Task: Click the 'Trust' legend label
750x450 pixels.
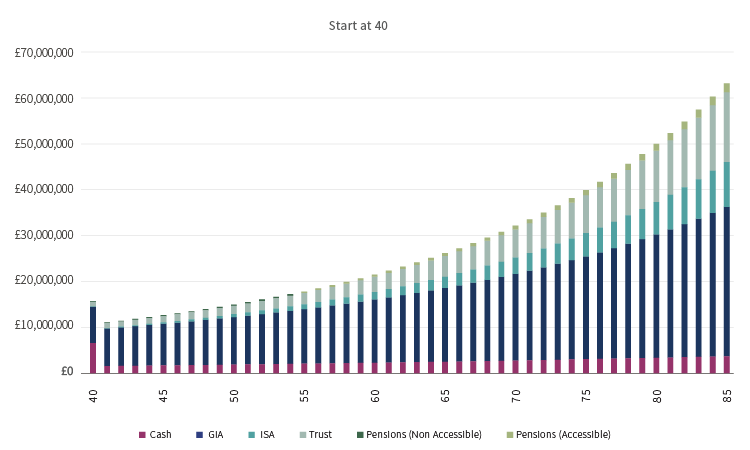Action: tap(320, 435)
